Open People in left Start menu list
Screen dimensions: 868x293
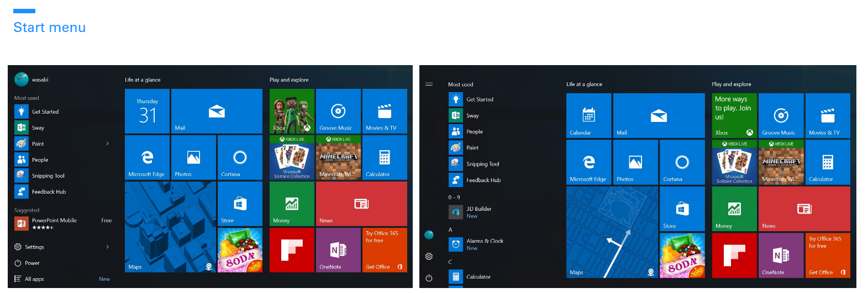[63, 159]
